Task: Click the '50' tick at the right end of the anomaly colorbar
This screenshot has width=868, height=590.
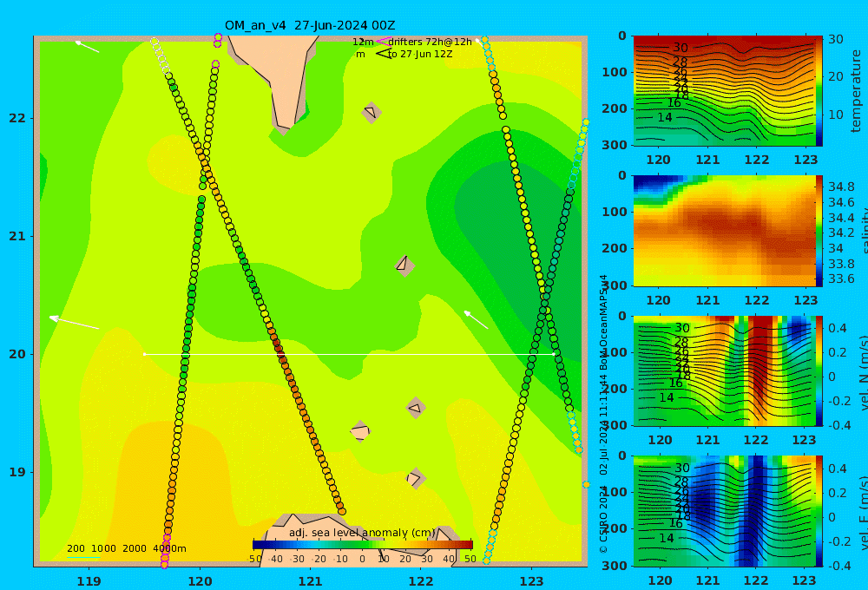Action: click(x=470, y=559)
